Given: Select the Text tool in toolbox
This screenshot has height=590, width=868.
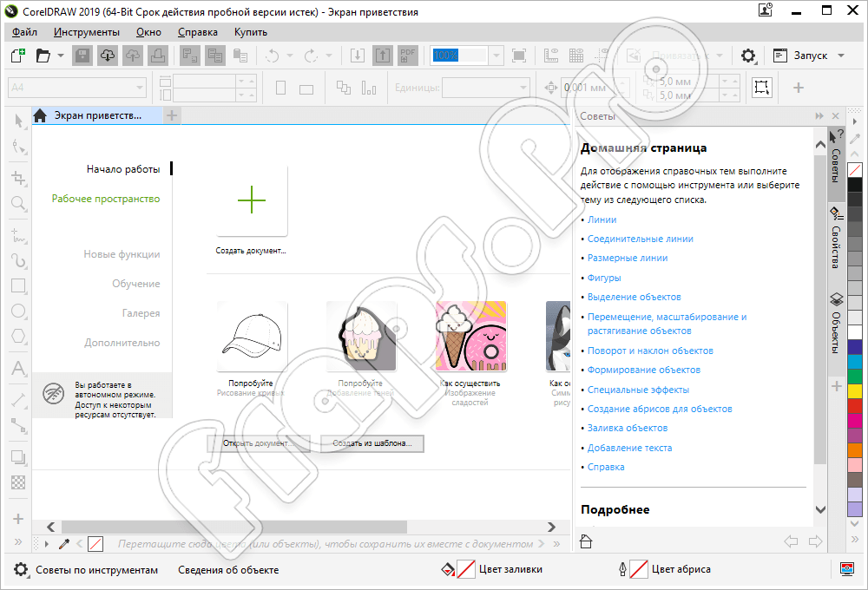Looking at the screenshot, I should 17,369.
